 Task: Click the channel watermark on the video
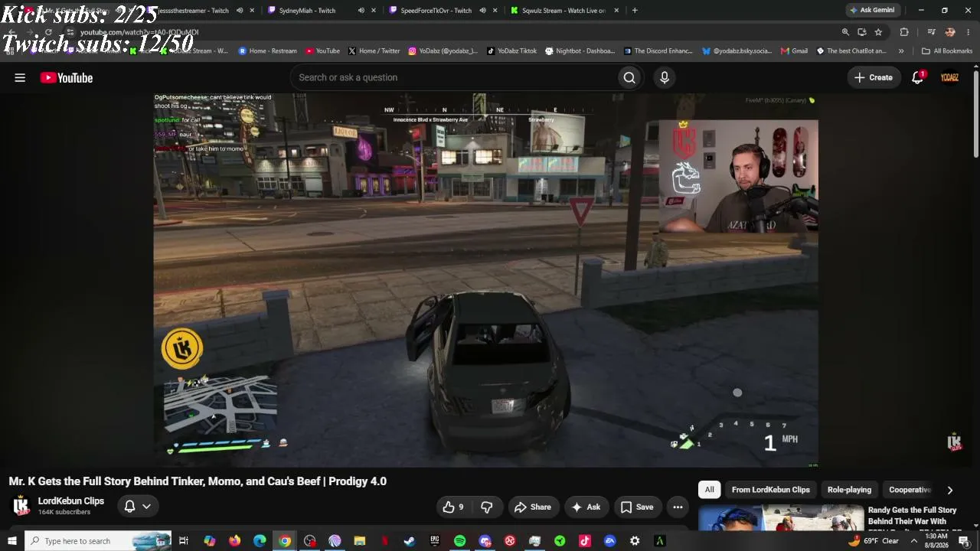tap(954, 442)
